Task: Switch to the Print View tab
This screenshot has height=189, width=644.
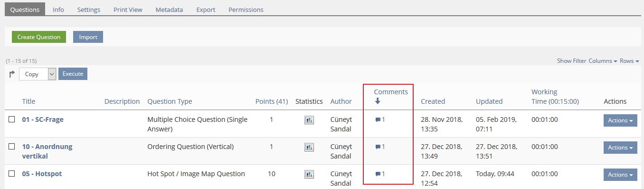Action: [128, 10]
